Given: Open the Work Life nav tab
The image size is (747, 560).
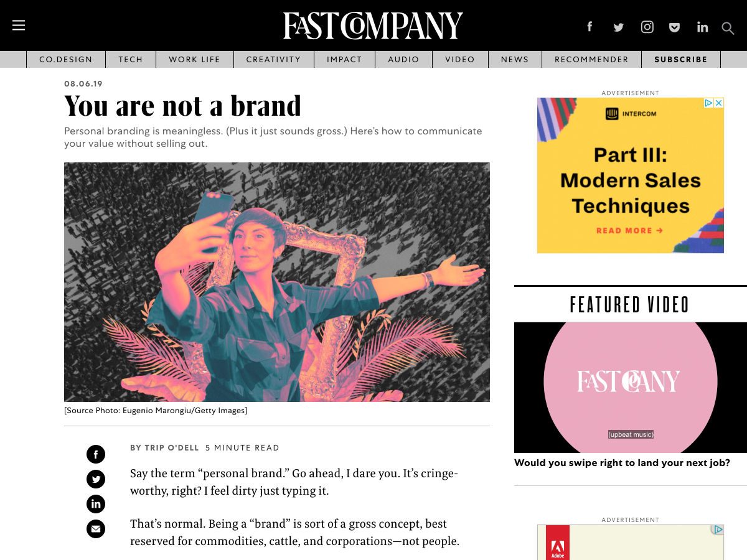Looking at the screenshot, I should 194,60.
